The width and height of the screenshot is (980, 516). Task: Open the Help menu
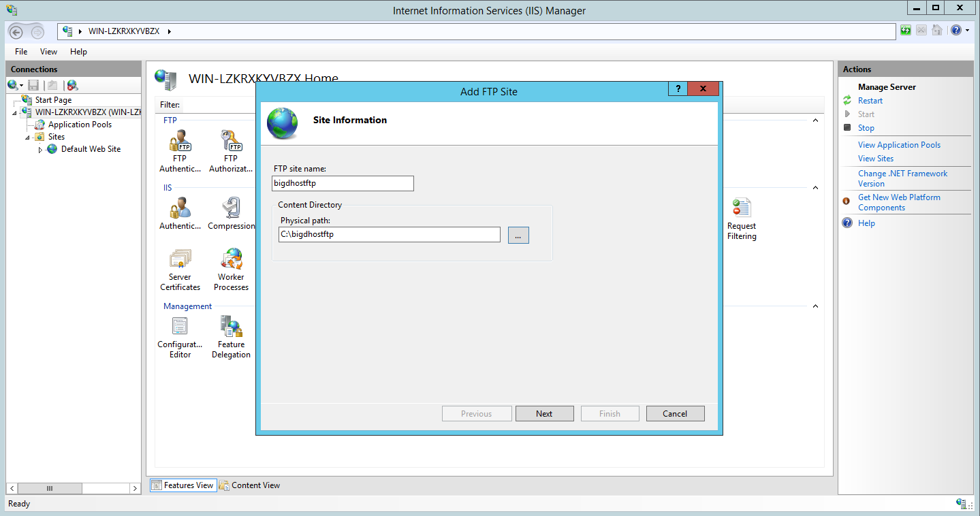tap(78, 52)
